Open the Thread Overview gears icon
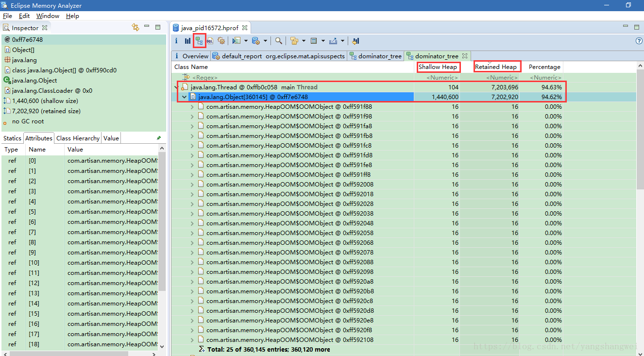This screenshot has width=644, height=356. click(x=221, y=41)
